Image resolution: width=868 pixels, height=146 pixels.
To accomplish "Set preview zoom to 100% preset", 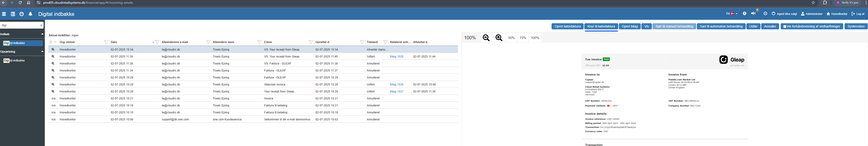I will pos(535,38).
